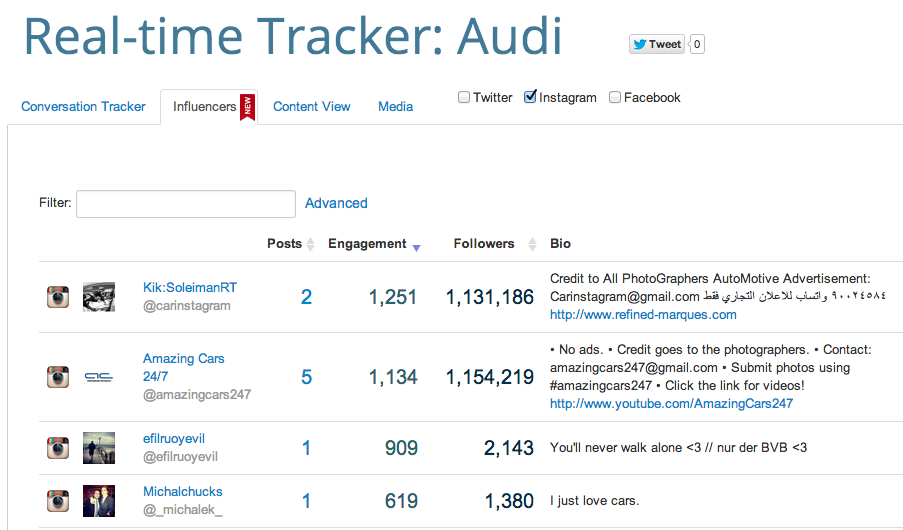Click the posts count 5 for amazingcars247

tap(306, 377)
